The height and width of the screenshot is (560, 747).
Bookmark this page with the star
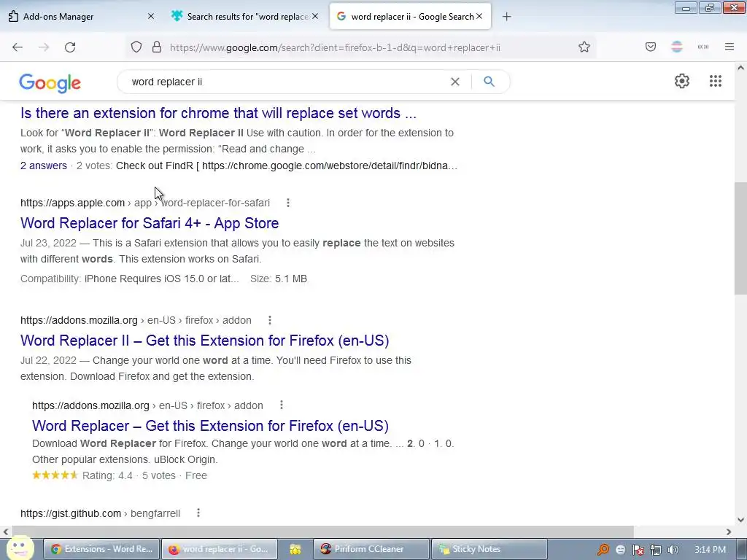pyautogui.click(x=584, y=47)
